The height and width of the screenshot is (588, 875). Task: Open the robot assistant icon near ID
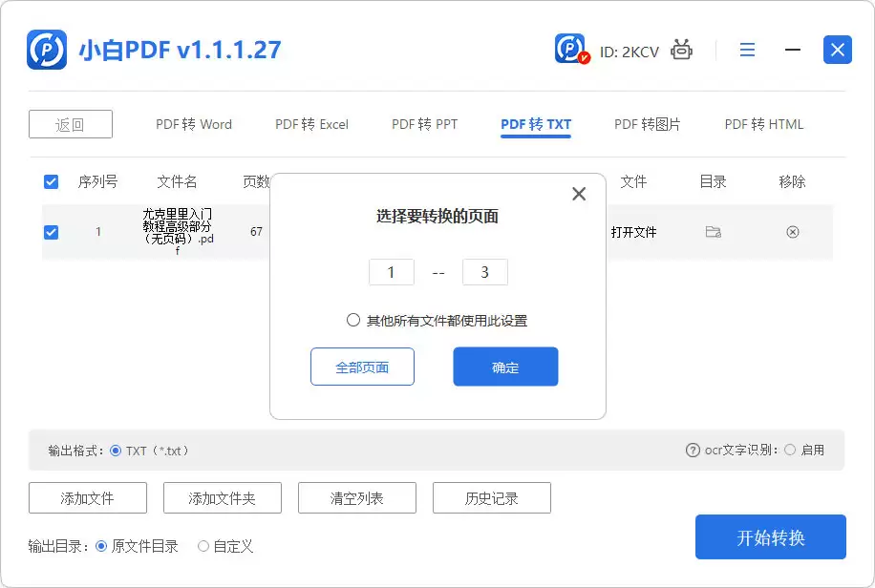tap(681, 50)
